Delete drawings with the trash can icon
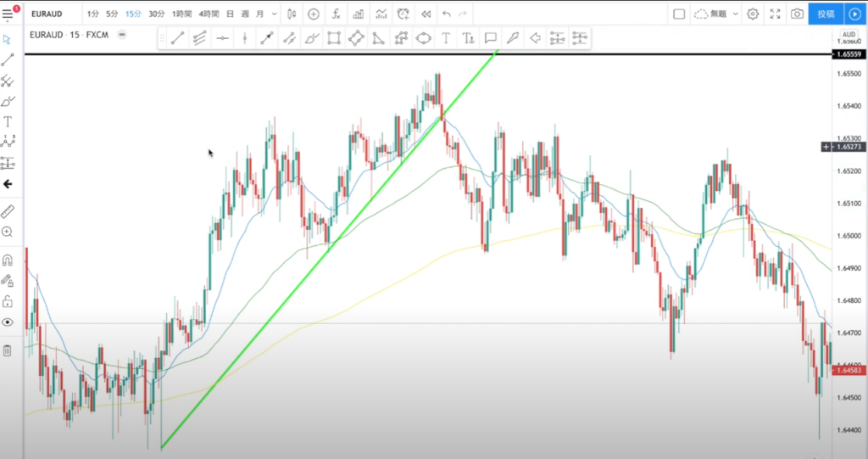Image resolution: width=868 pixels, height=459 pixels. (x=8, y=350)
